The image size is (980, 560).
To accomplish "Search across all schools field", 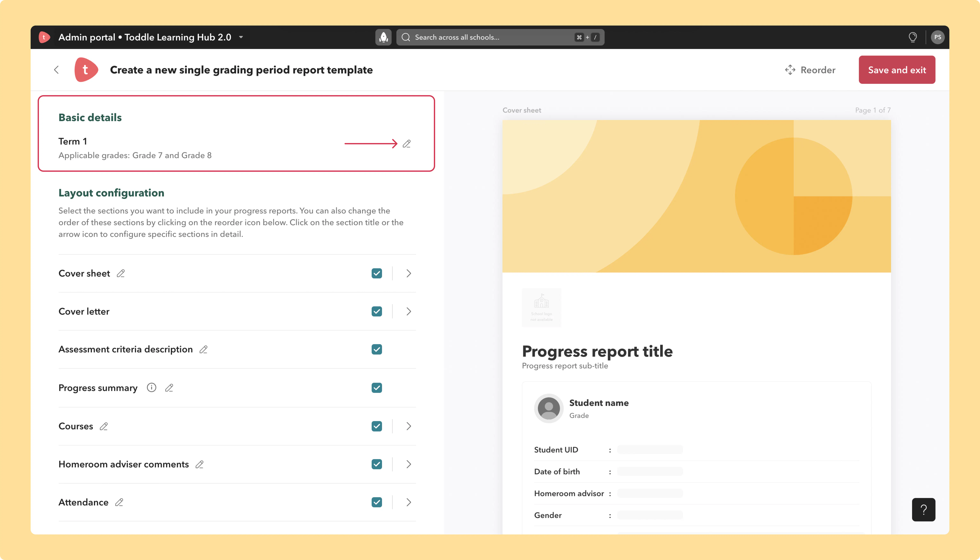I will coord(500,37).
